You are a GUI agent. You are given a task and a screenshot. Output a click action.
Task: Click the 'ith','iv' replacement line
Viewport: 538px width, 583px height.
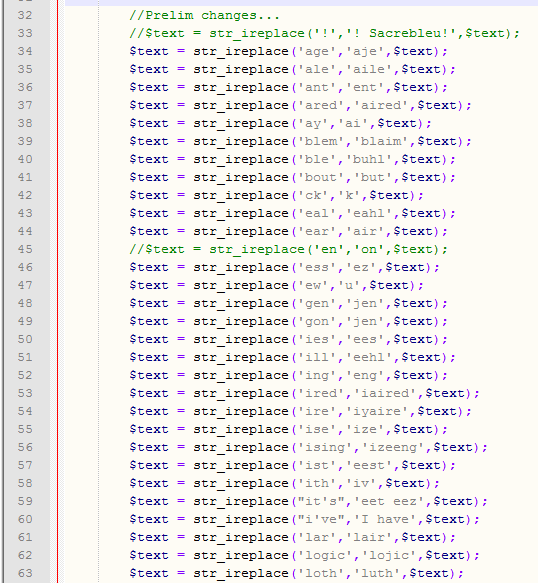point(284,483)
